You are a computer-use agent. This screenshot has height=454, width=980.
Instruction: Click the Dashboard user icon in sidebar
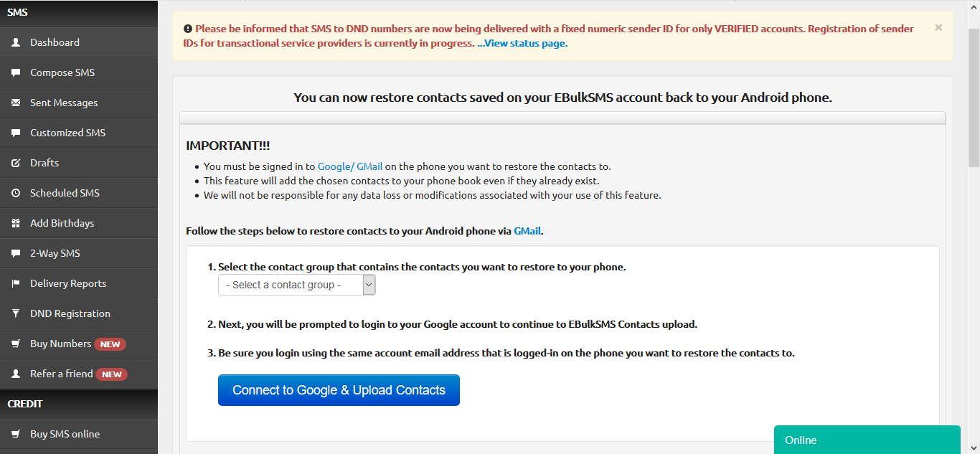tap(16, 42)
